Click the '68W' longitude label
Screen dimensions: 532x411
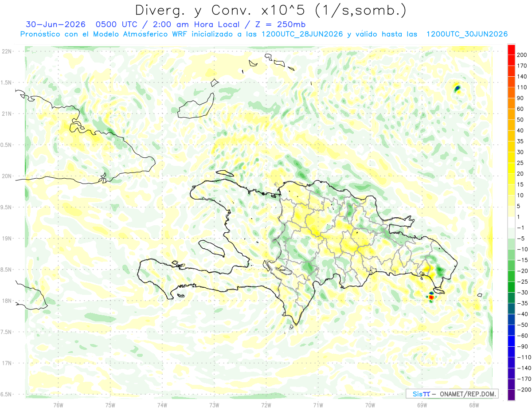(473, 405)
